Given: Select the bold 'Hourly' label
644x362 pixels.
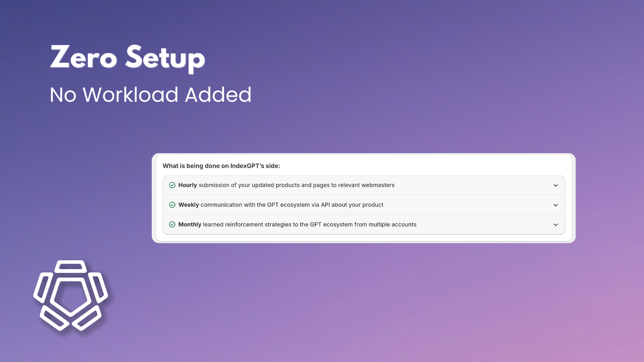Looking at the screenshot, I should [188, 185].
